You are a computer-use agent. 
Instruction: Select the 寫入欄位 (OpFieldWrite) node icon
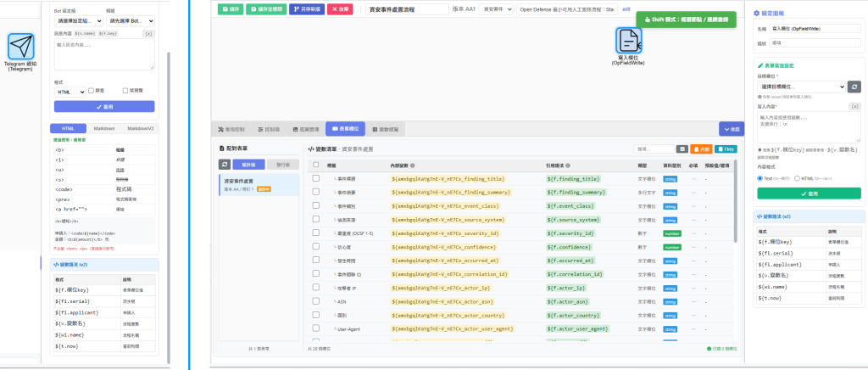coord(628,41)
